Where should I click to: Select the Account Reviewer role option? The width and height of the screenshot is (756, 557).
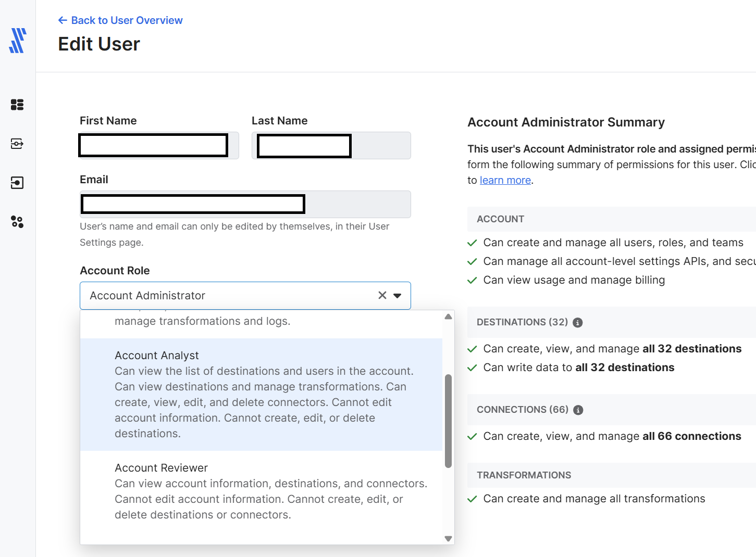click(x=261, y=491)
